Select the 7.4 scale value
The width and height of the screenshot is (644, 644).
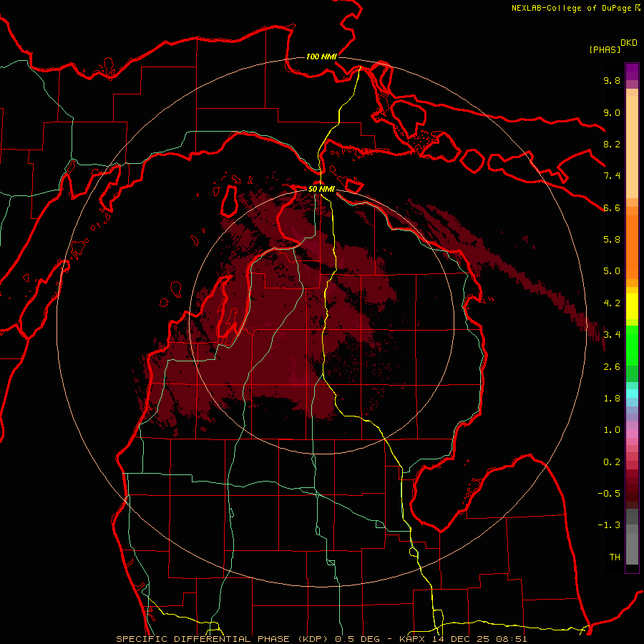click(x=612, y=176)
